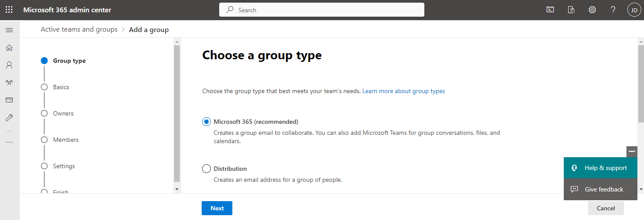Click the main panel scrollbar down arrow
This screenshot has width=644, height=220.
pyautogui.click(x=641, y=189)
